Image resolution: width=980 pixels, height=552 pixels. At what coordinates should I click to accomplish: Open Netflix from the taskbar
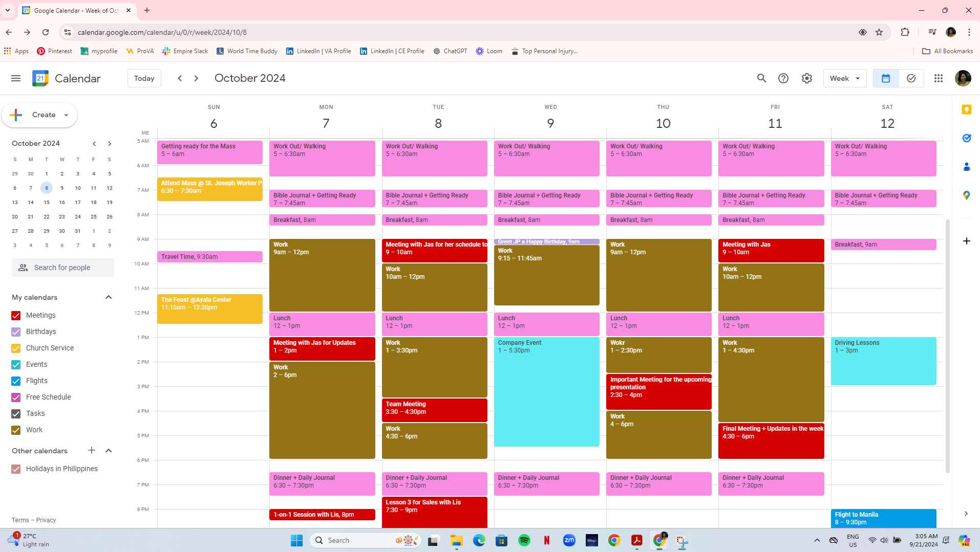point(547,540)
